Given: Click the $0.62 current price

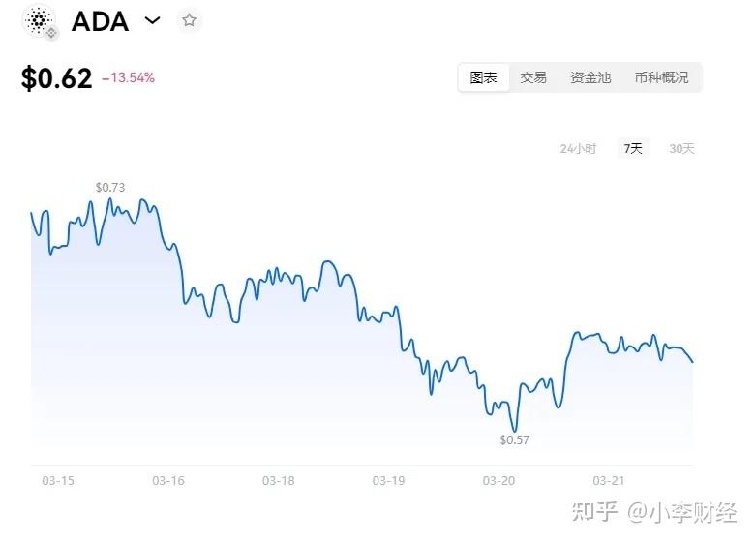Looking at the screenshot, I should pyautogui.click(x=56, y=78).
